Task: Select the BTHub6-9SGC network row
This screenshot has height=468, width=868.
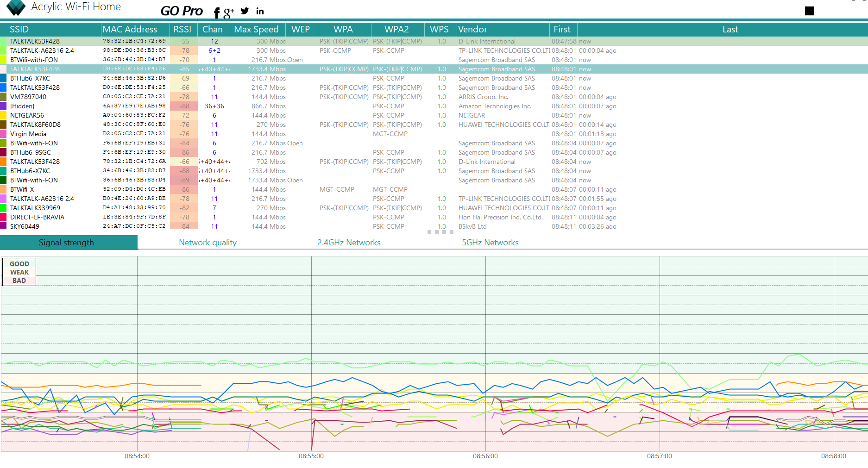Action: pos(434,152)
